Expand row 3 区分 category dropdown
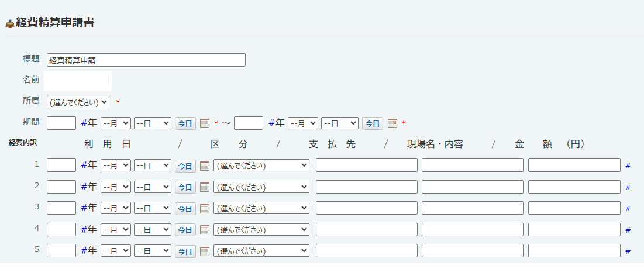 pos(261,208)
